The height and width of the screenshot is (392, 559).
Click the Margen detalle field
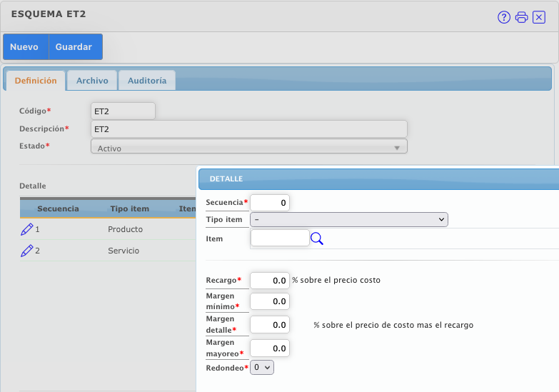270,325
